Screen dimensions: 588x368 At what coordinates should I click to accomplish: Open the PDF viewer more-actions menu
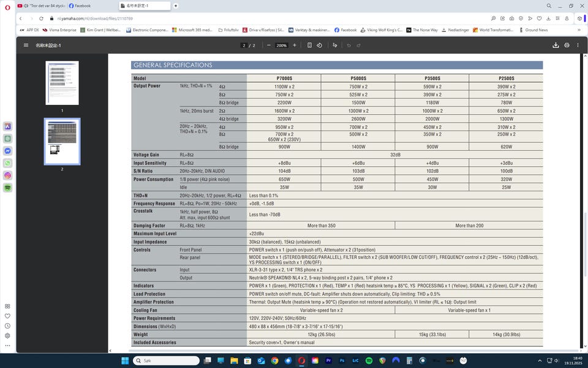(578, 45)
